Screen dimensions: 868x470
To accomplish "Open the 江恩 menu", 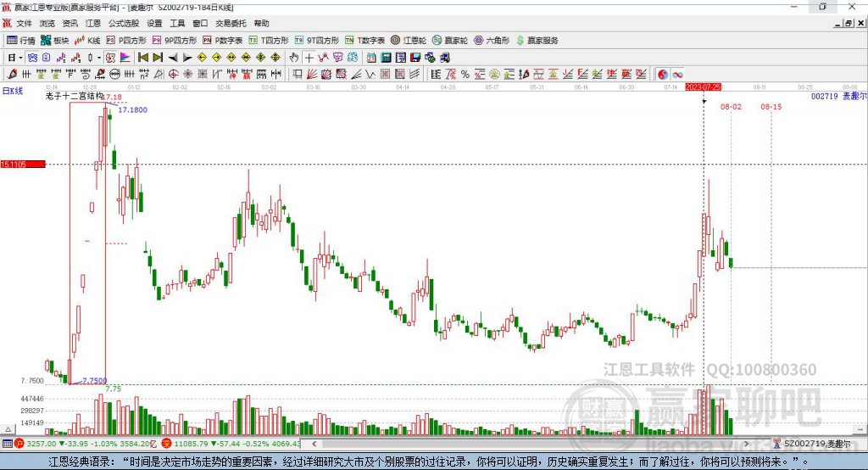I will coord(93,23).
